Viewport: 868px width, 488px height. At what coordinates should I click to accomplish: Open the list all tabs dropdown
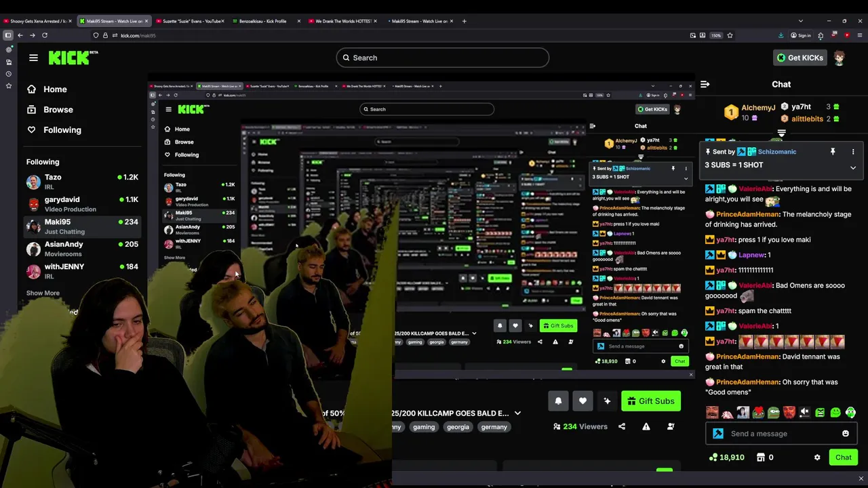click(800, 21)
